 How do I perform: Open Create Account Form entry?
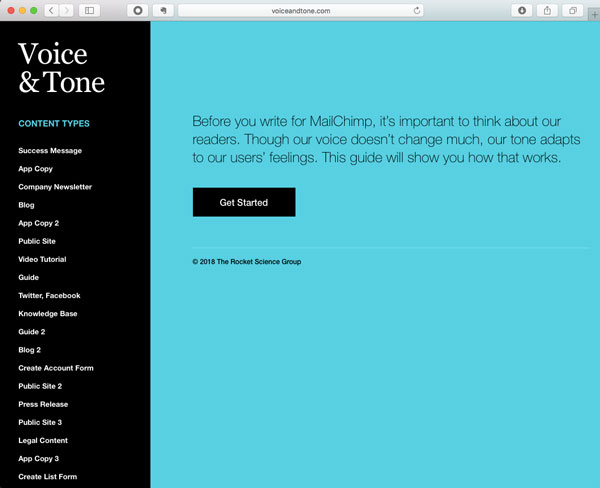[56, 368]
